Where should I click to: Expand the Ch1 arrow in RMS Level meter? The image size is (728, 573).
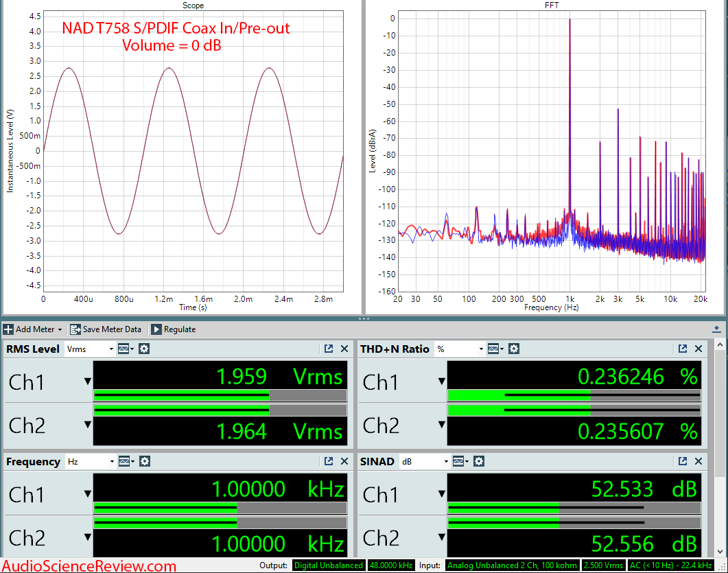(87, 382)
